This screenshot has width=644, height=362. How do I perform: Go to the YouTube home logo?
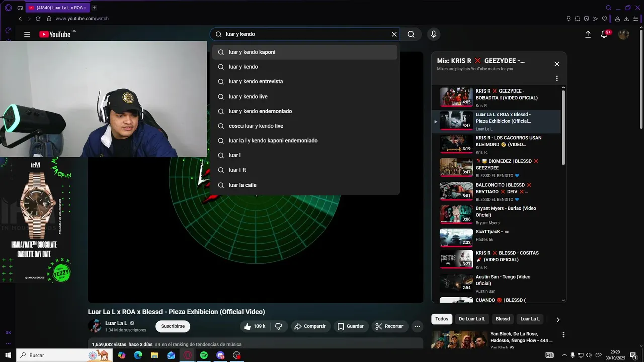tap(55, 34)
